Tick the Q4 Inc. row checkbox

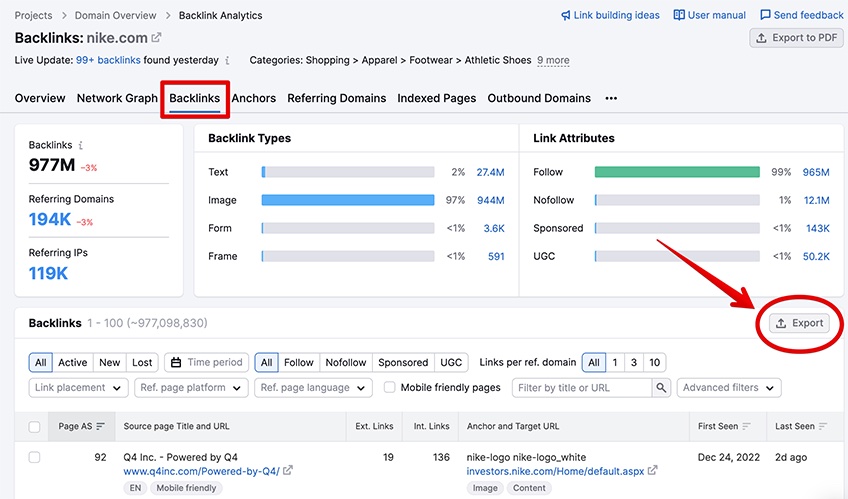[34, 457]
